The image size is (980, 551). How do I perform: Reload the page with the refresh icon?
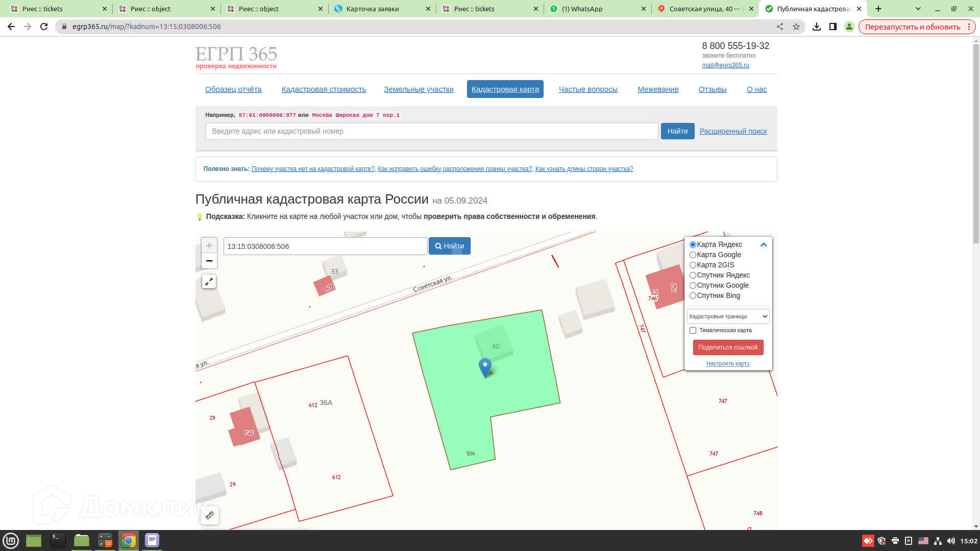point(44,27)
